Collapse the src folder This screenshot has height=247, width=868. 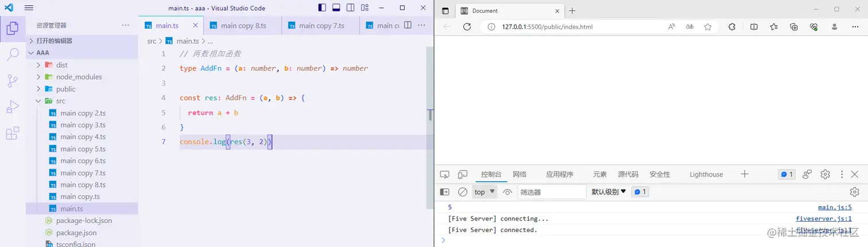82,101
